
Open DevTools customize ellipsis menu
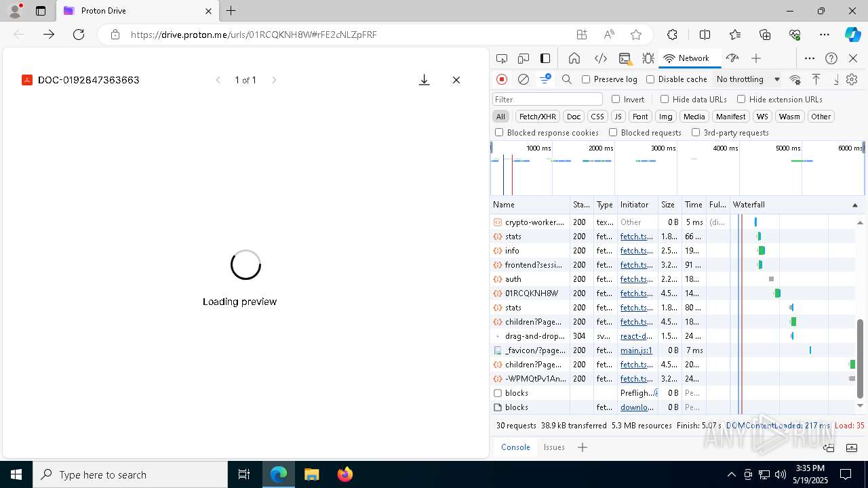(810, 58)
